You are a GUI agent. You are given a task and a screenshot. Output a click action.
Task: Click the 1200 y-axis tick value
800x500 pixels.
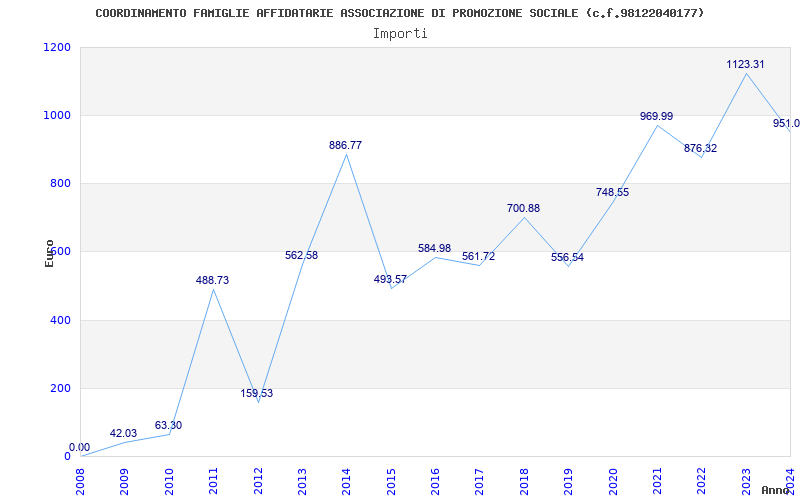[57, 47]
